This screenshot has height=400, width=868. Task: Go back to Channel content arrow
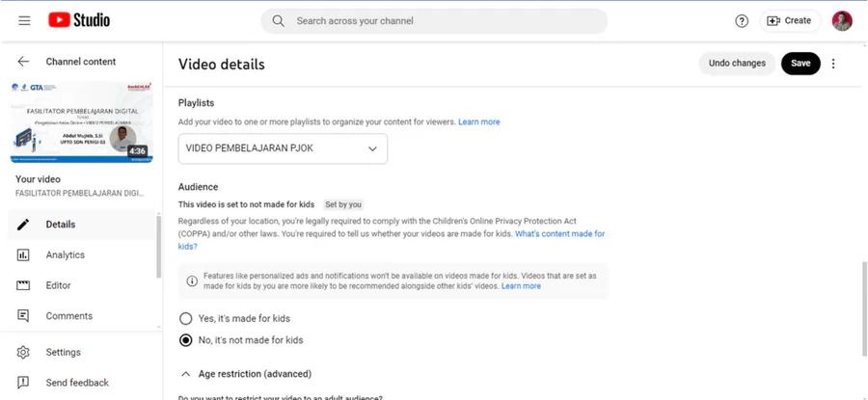23,62
